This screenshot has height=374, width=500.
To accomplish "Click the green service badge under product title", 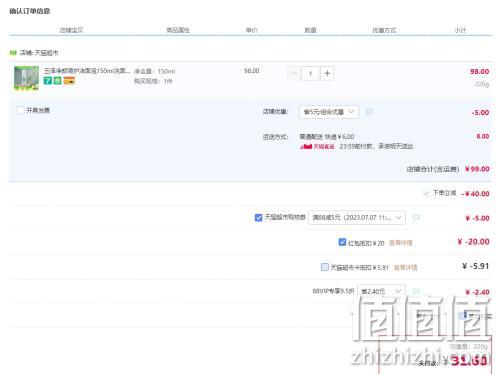I will tap(58, 81).
